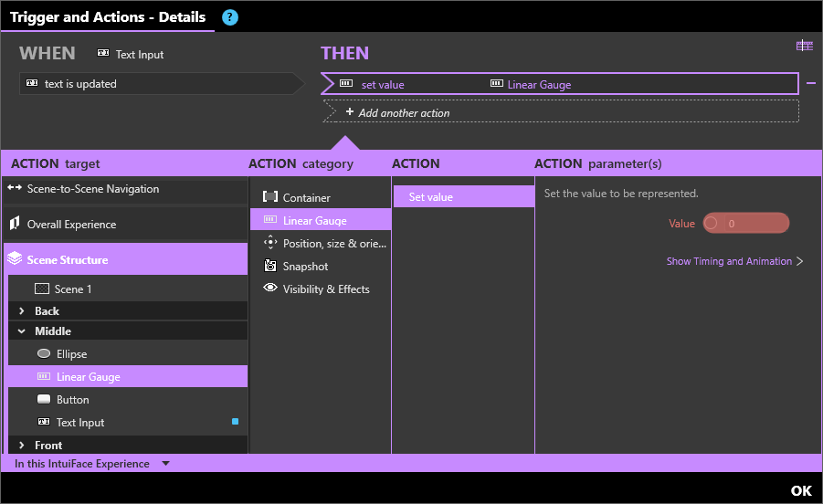
Task: Click the OK button
Action: [x=801, y=490]
